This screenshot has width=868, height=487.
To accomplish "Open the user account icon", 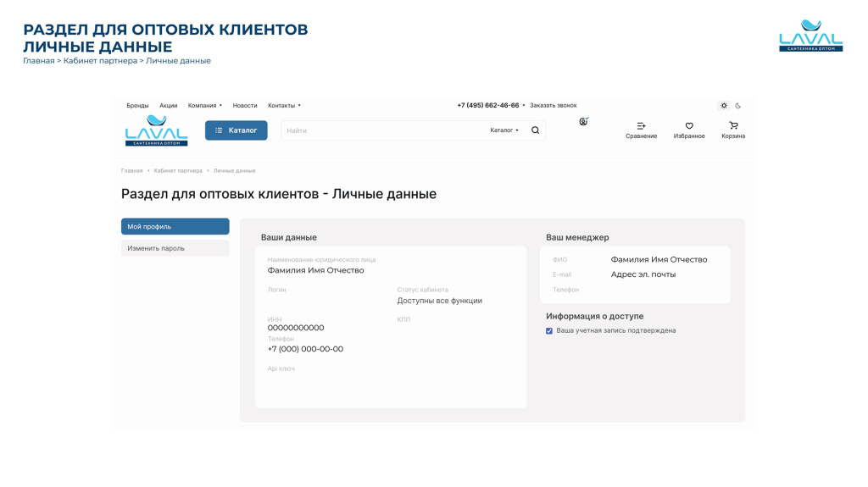I will (x=583, y=122).
